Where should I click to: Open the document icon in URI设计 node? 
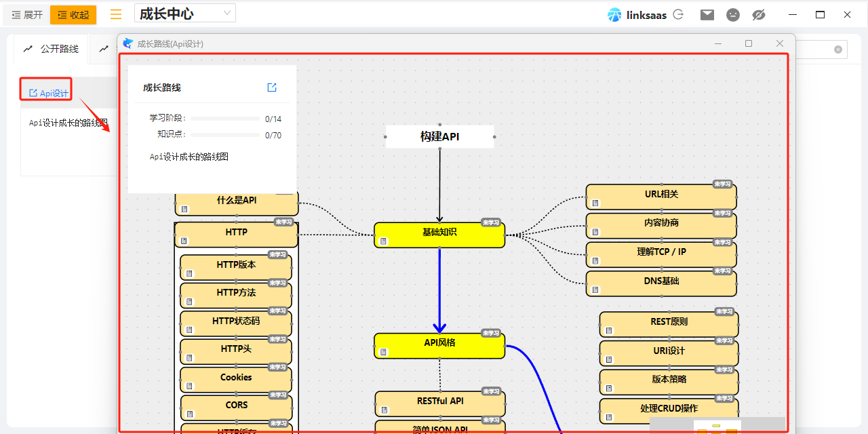(x=609, y=359)
